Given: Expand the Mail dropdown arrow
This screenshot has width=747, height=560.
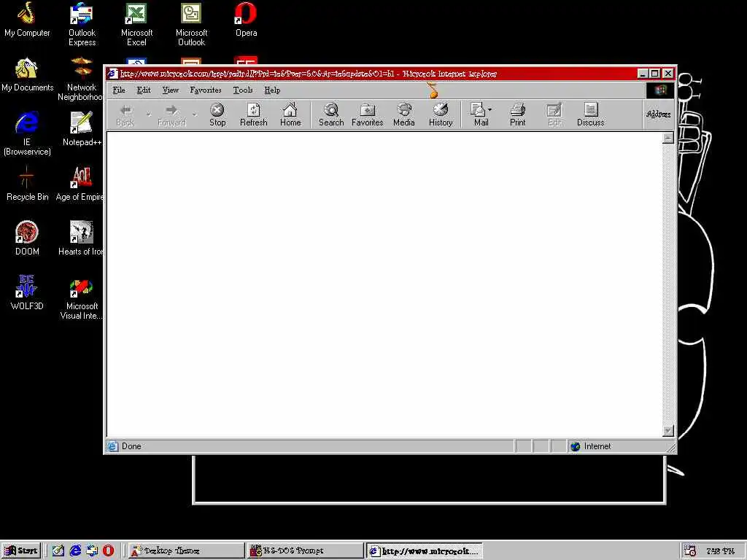Looking at the screenshot, I should click(489, 109).
